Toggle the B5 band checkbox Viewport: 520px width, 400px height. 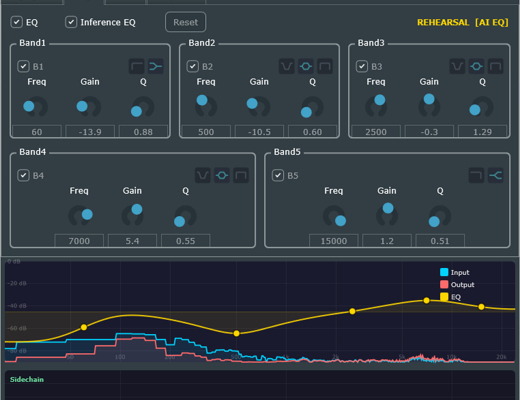click(x=278, y=175)
